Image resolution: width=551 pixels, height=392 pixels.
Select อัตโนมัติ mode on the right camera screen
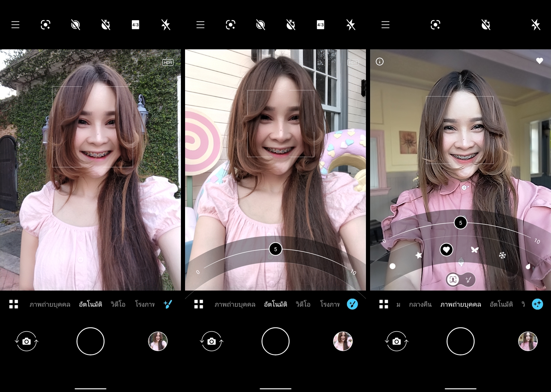point(501,304)
